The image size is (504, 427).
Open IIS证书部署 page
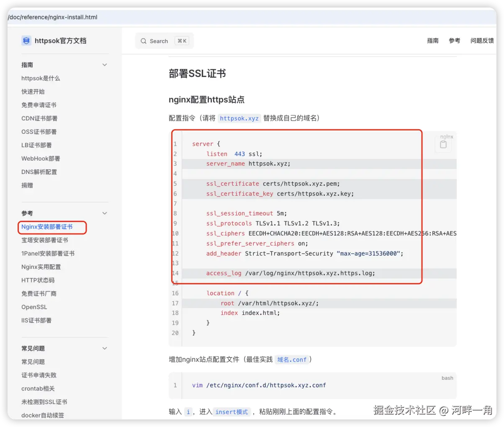click(x=36, y=320)
